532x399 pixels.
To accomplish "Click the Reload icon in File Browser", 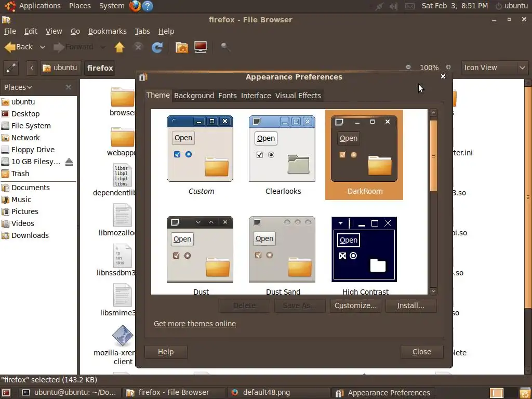I will pos(157,47).
